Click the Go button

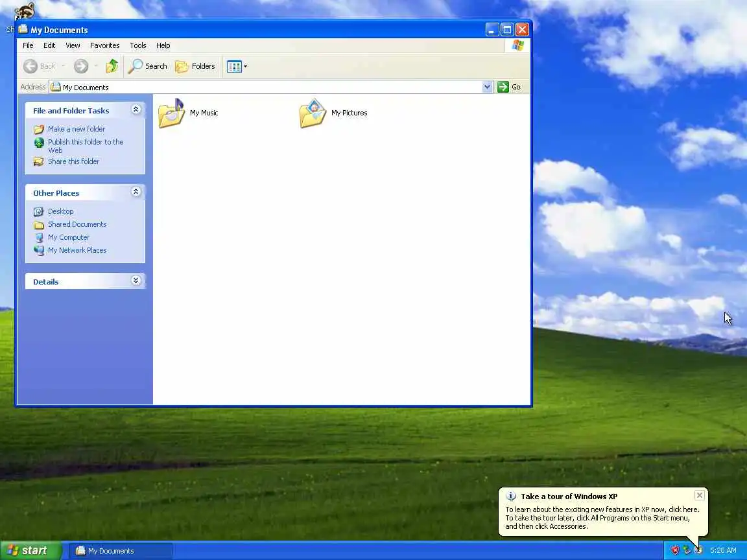click(x=509, y=87)
